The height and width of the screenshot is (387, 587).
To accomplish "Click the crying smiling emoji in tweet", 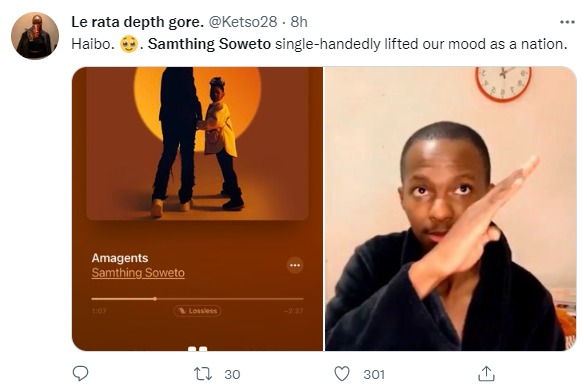I will (129, 44).
